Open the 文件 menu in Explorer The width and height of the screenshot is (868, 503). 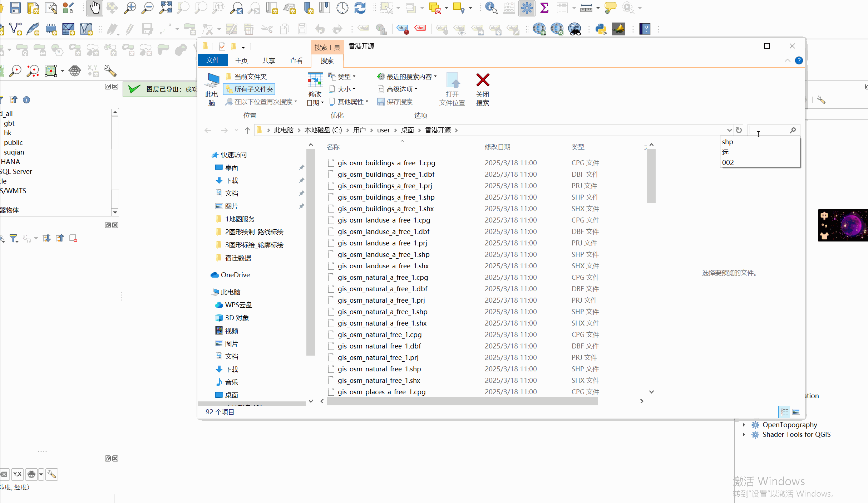(212, 60)
